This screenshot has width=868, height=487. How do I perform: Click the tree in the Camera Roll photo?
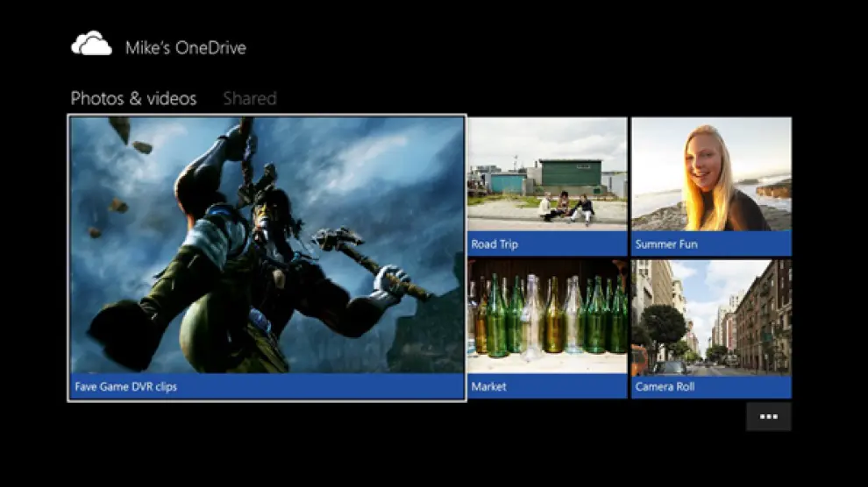664,324
